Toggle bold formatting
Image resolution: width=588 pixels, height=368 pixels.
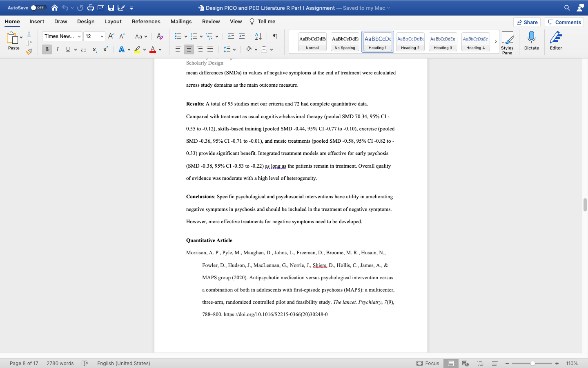point(47,49)
